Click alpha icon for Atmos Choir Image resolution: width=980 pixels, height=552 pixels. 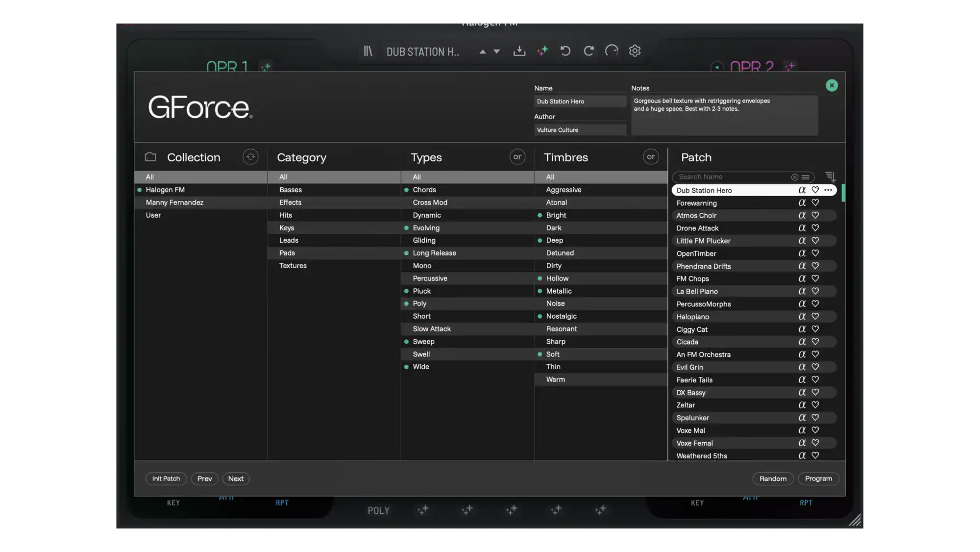tap(802, 215)
